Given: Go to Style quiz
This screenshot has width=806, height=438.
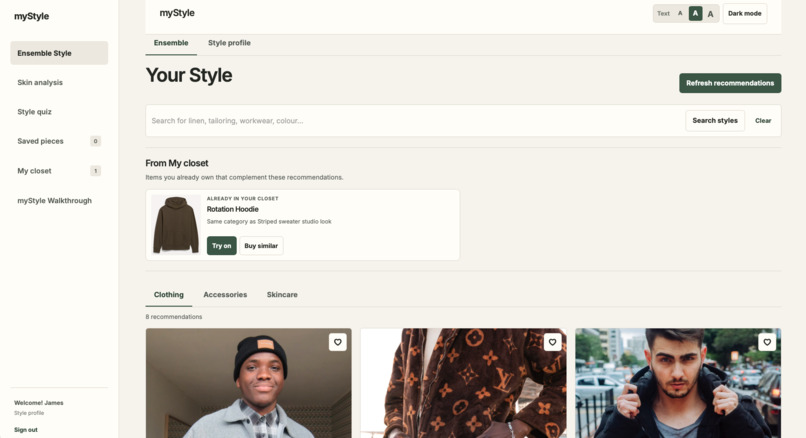Looking at the screenshot, I should [x=59, y=112].
